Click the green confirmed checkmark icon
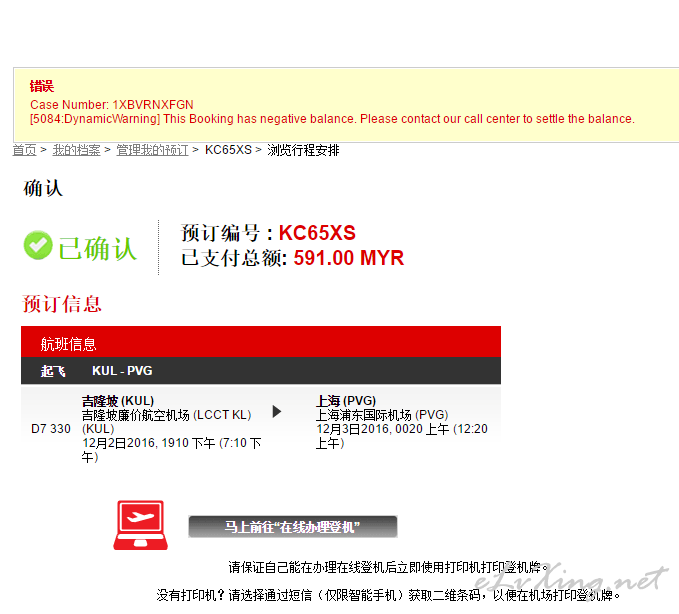The height and width of the screenshot is (614, 679). 38,246
